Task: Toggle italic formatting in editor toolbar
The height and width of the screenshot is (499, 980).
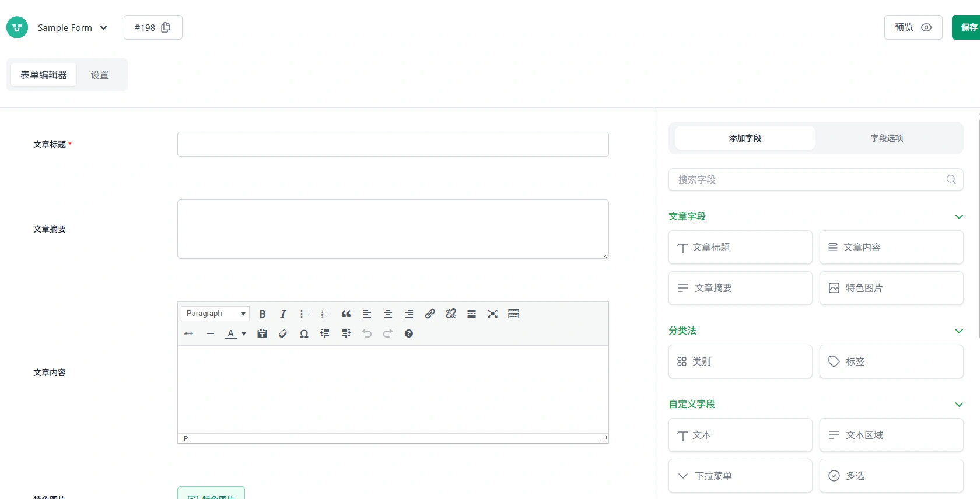Action: click(283, 314)
